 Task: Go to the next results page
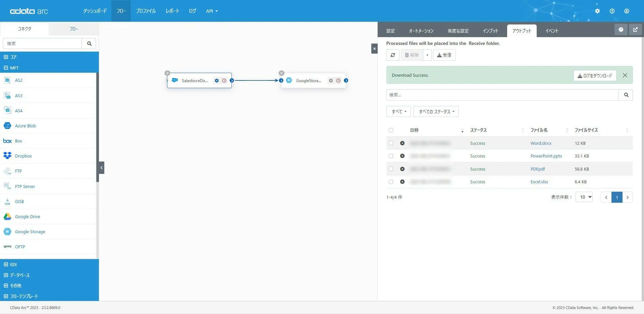point(628,197)
